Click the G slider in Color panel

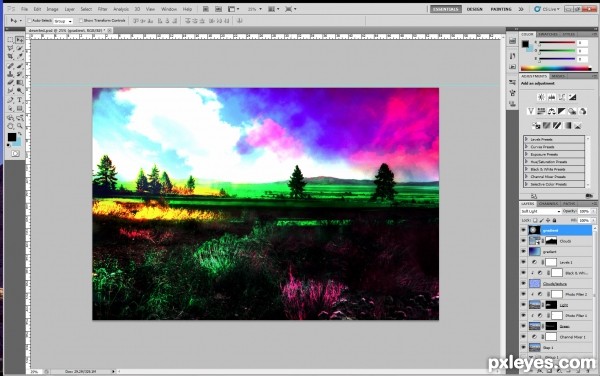pos(557,51)
